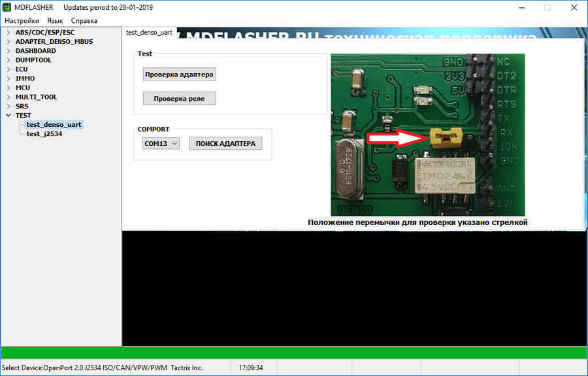
Task: Close the MDFLASHER window
Action: [x=574, y=7]
